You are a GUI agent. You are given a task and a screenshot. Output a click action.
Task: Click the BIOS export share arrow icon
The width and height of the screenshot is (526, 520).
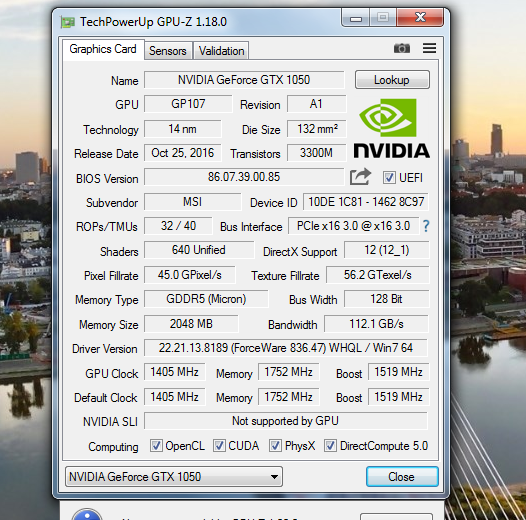point(360,177)
